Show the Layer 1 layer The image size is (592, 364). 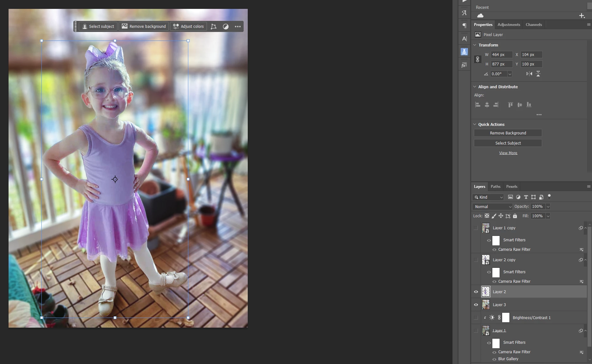click(x=476, y=331)
